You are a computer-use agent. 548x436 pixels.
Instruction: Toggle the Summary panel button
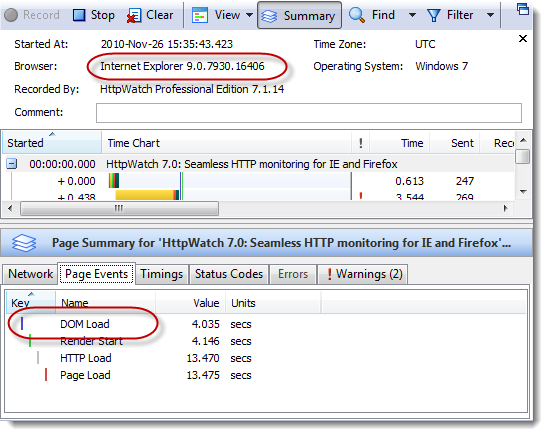pos(299,15)
